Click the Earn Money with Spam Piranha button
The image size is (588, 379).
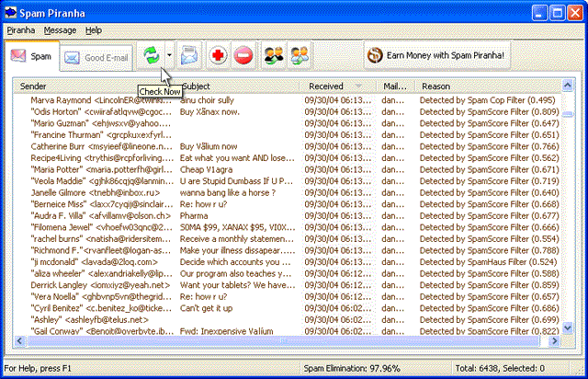[437, 55]
